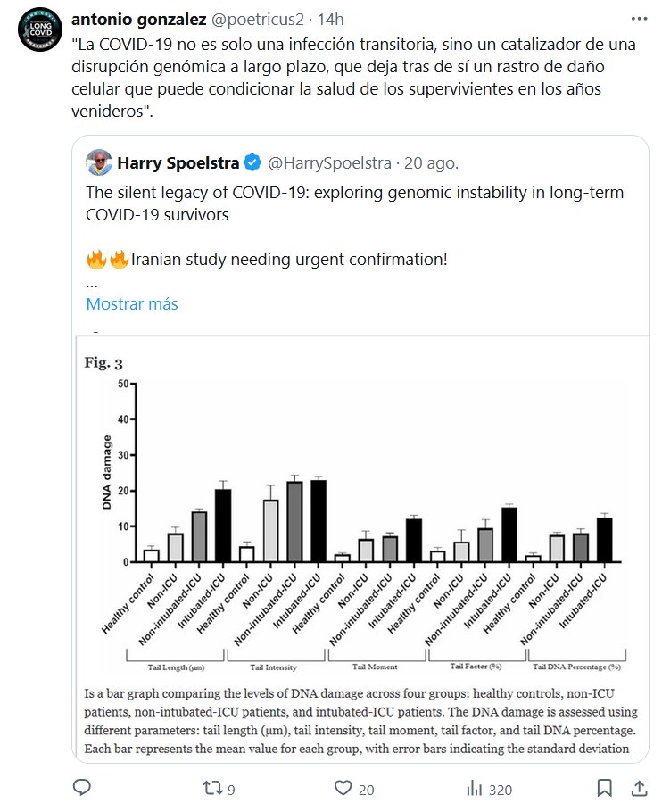Open the three-dot more options menu
Viewport: 662px width, 812px height.
[x=639, y=19]
